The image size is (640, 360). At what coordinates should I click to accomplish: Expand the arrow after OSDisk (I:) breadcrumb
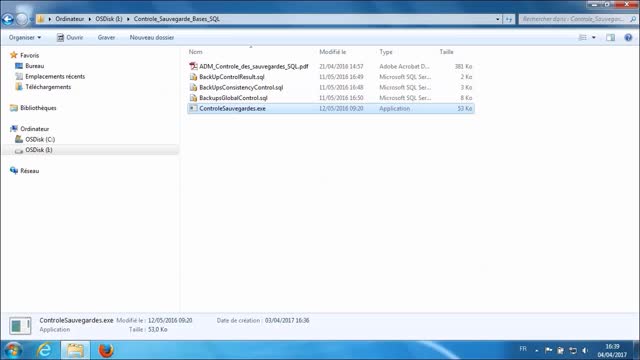128,19
